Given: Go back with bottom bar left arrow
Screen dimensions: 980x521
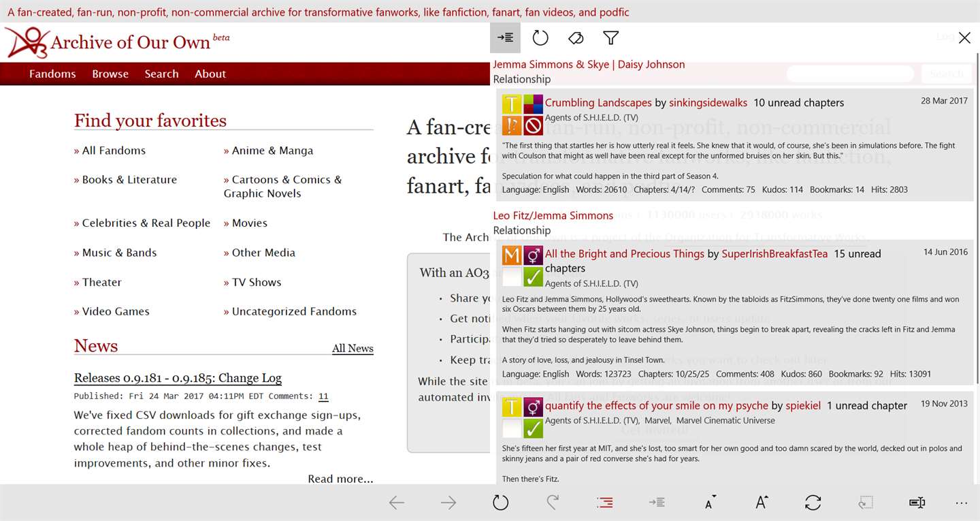Looking at the screenshot, I should [397, 503].
